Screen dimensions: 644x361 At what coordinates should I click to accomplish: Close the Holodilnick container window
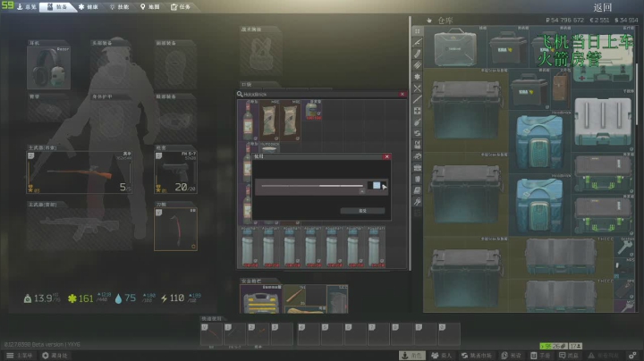click(x=402, y=94)
